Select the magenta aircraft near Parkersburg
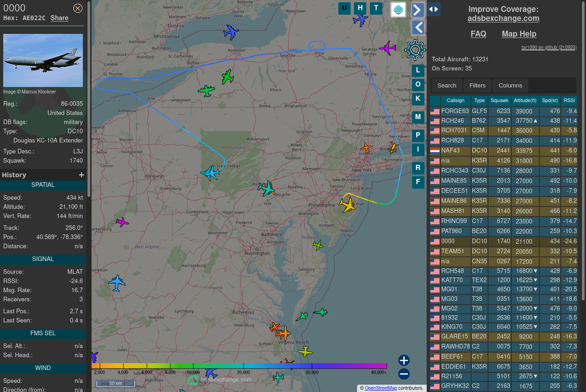This screenshot has height=392, width=586. (122, 222)
